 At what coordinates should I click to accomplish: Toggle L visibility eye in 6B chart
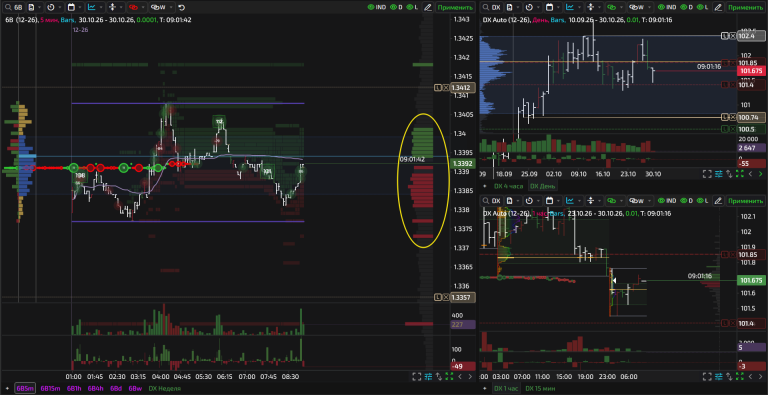[412, 7]
